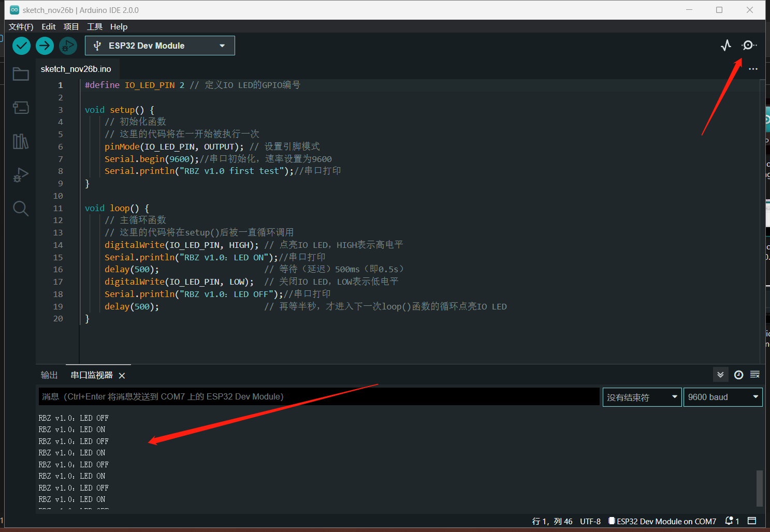
Task: Maximize the Arduino IDE window
Action: click(x=719, y=10)
